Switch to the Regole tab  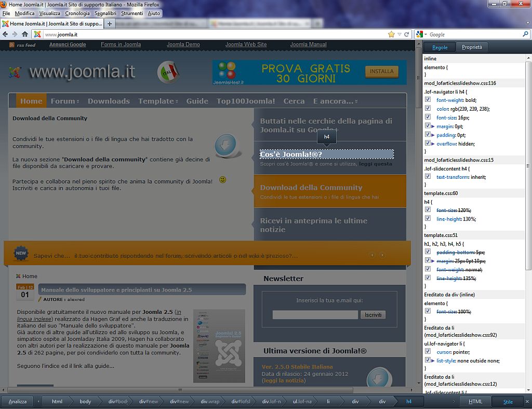click(x=440, y=47)
